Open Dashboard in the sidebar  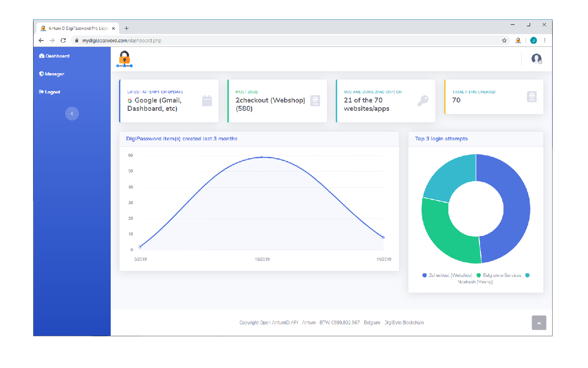54,56
